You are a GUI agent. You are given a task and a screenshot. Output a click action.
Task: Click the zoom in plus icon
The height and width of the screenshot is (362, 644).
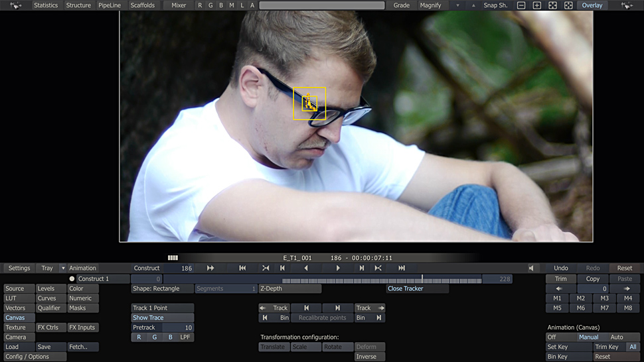537,5
